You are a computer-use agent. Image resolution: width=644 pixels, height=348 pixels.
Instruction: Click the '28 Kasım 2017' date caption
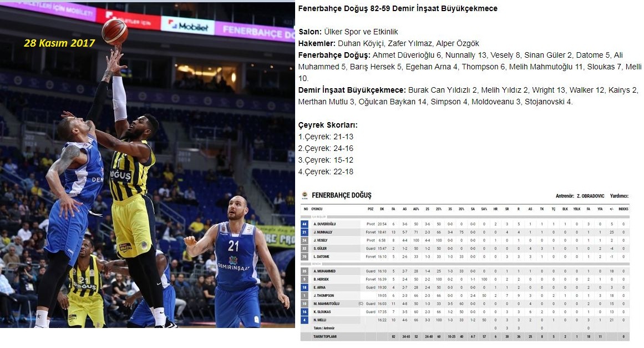59,43
